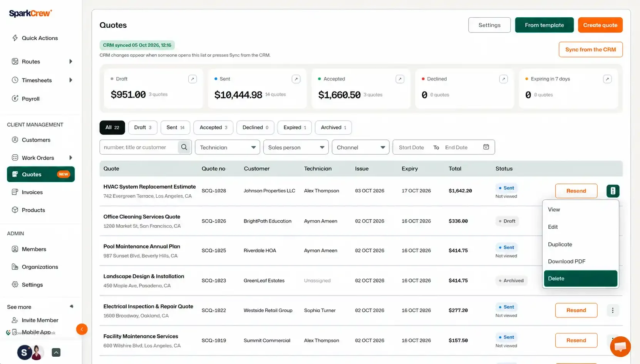Click the Timesheets clock icon
This screenshot has width=640, height=364.
pos(15,80)
